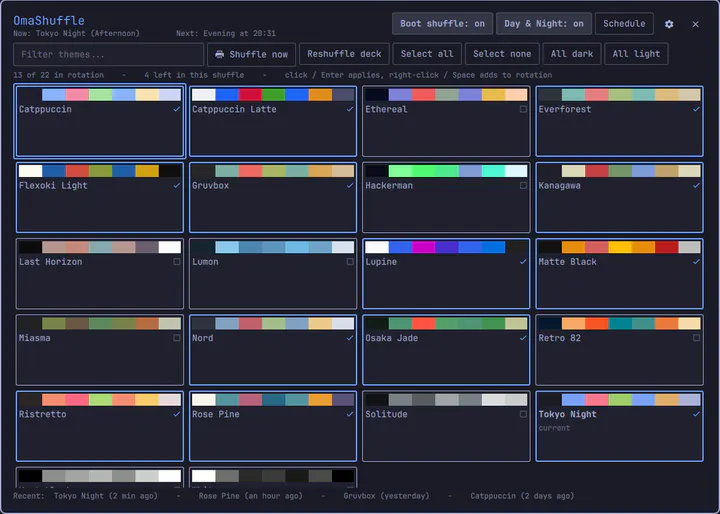Click the Flexoki Light color palette strip

click(x=100, y=171)
